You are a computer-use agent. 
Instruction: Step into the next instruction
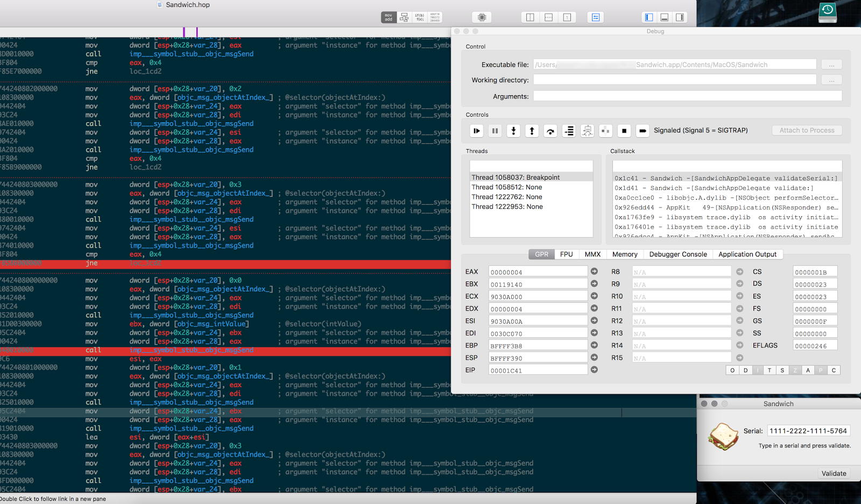tap(513, 130)
